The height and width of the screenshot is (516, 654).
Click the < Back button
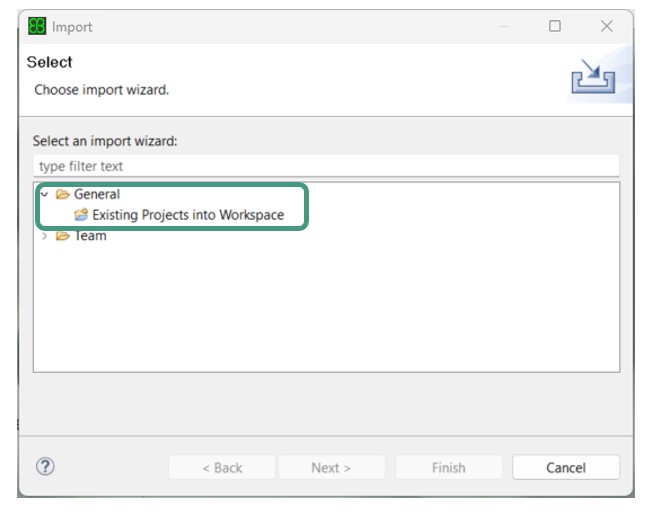coord(222,467)
